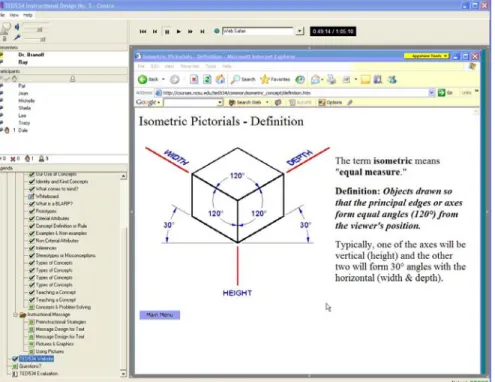
Task: Open the Help menu in Centra
Action: [28, 15]
